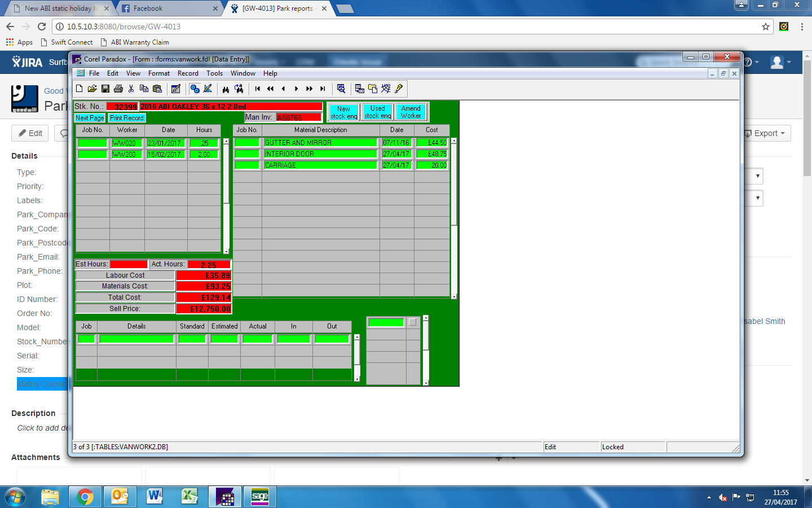Paste using the clipboard toolbar icon

pos(157,89)
